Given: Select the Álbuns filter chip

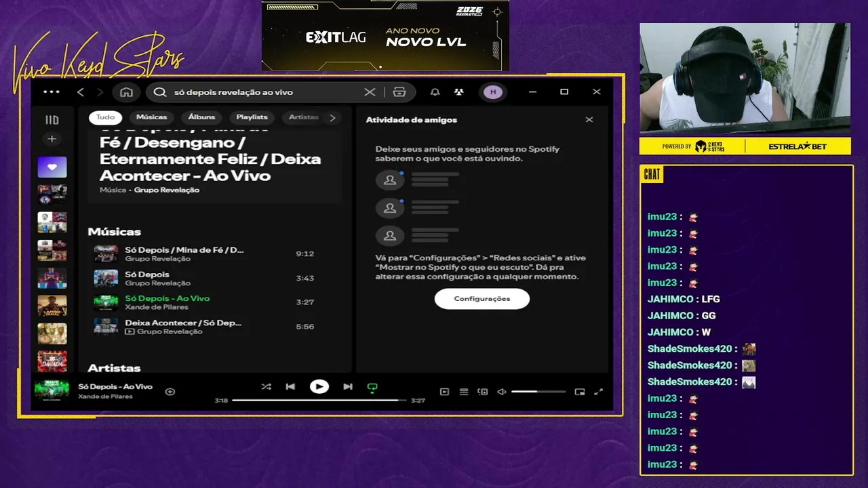Looking at the screenshot, I should [x=201, y=117].
